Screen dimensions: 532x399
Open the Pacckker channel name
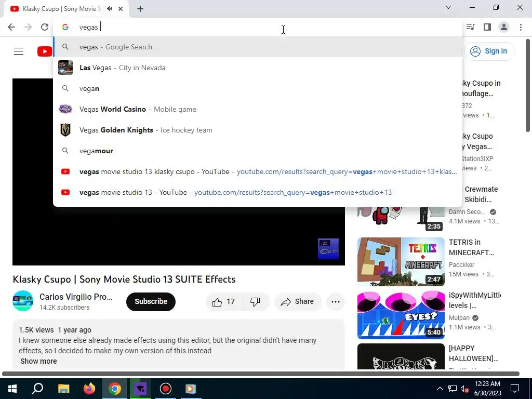click(x=461, y=264)
